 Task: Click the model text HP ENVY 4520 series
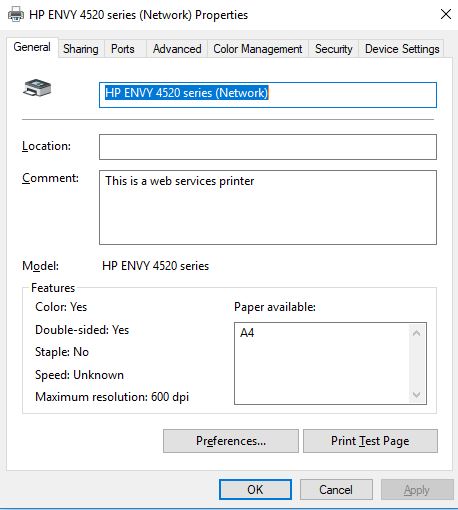click(155, 266)
